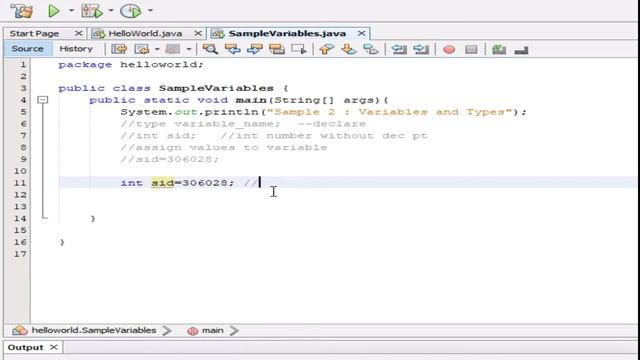Close the SampleVariables.java tab
The image size is (640, 360).
pos(361,33)
